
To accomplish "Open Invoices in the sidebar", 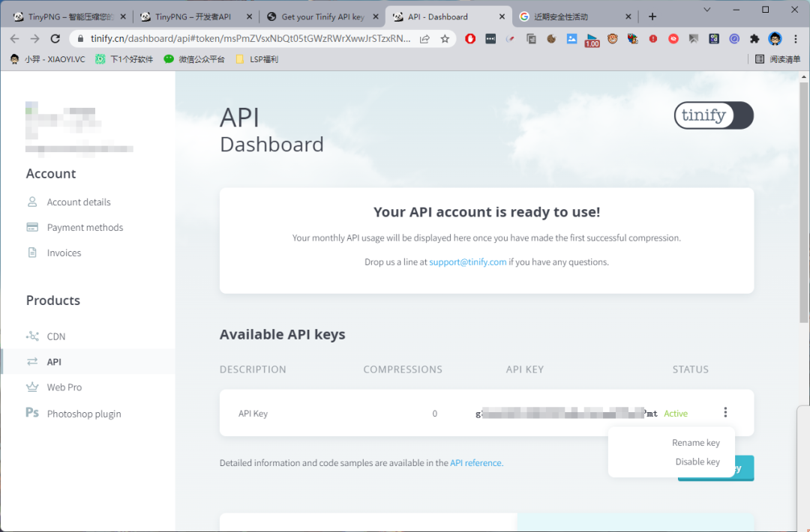I will (64, 253).
